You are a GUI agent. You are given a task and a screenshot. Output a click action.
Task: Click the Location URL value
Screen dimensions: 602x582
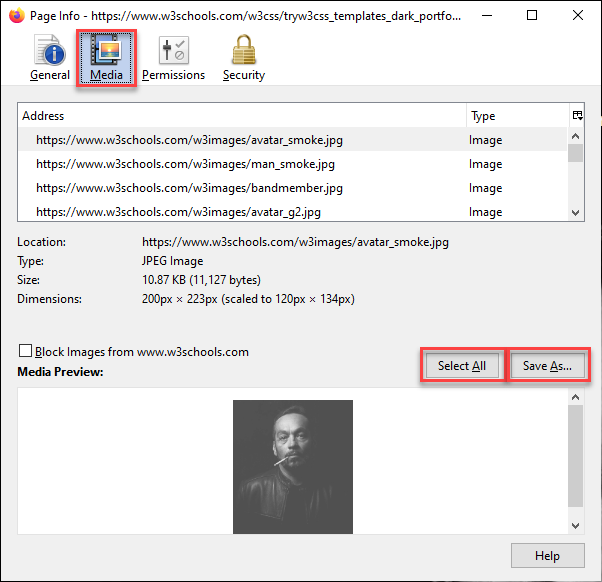[x=295, y=242]
